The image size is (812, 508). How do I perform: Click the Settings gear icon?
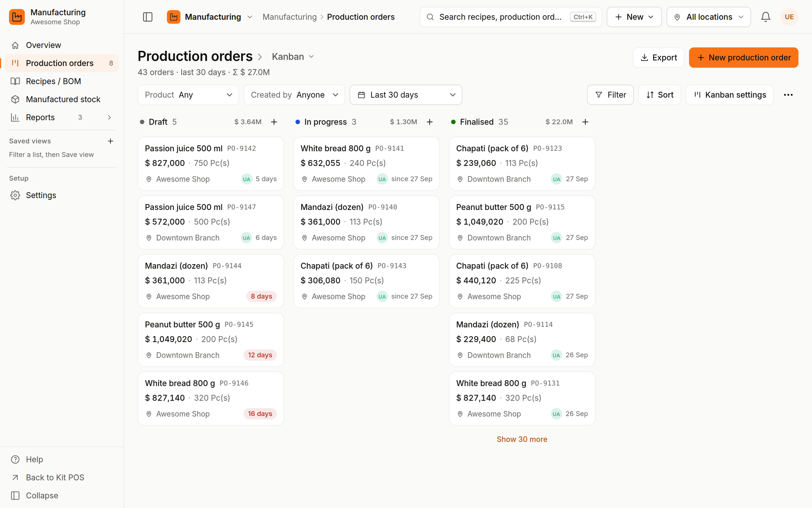(x=15, y=195)
